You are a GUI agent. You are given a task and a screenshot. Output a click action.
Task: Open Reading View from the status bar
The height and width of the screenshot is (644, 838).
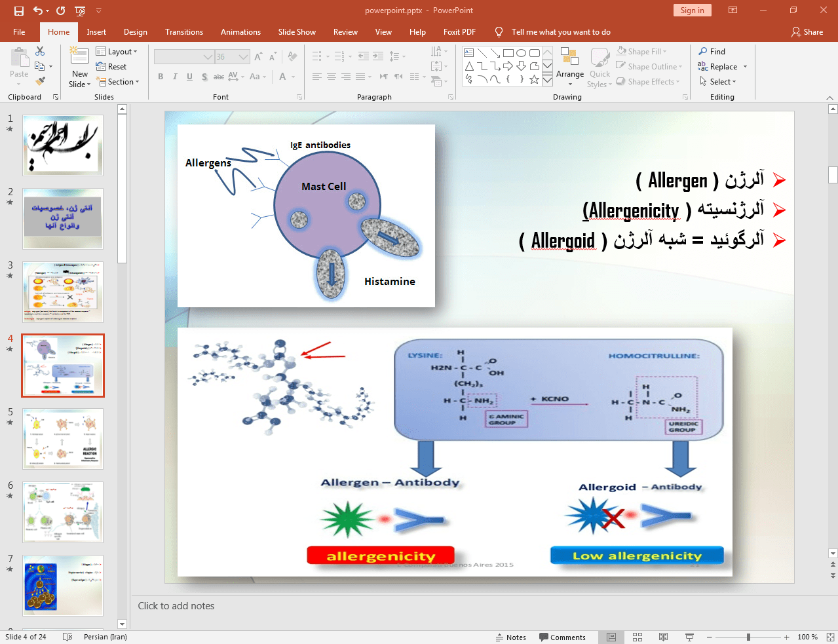tap(663, 637)
